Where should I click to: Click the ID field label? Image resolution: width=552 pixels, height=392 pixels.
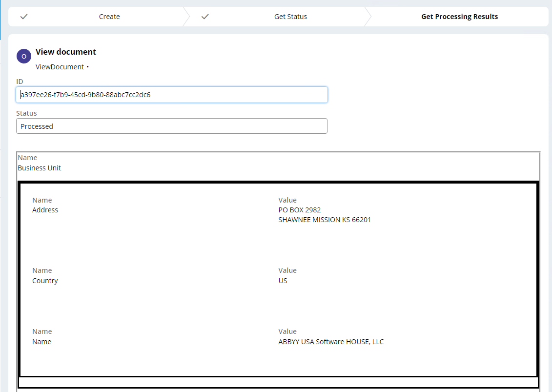(x=20, y=82)
